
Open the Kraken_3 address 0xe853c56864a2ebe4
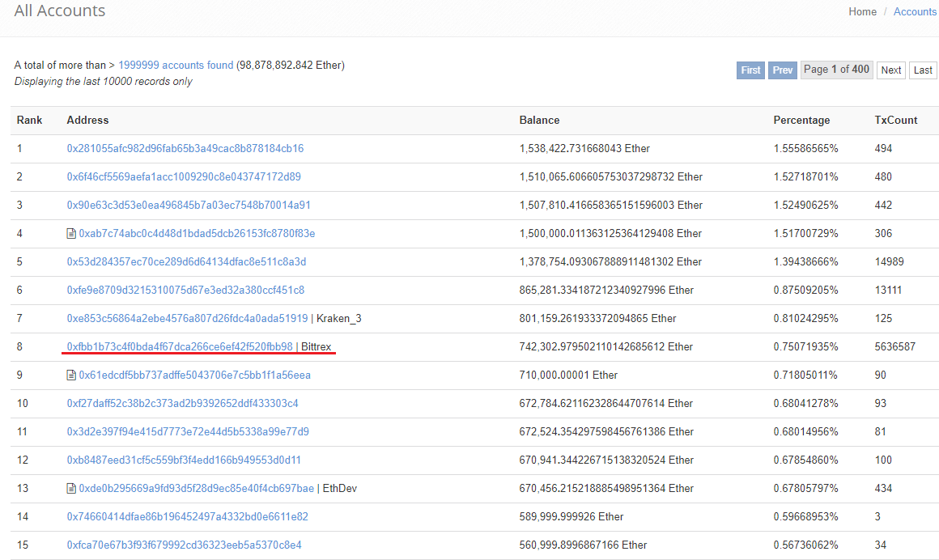click(x=188, y=319)
